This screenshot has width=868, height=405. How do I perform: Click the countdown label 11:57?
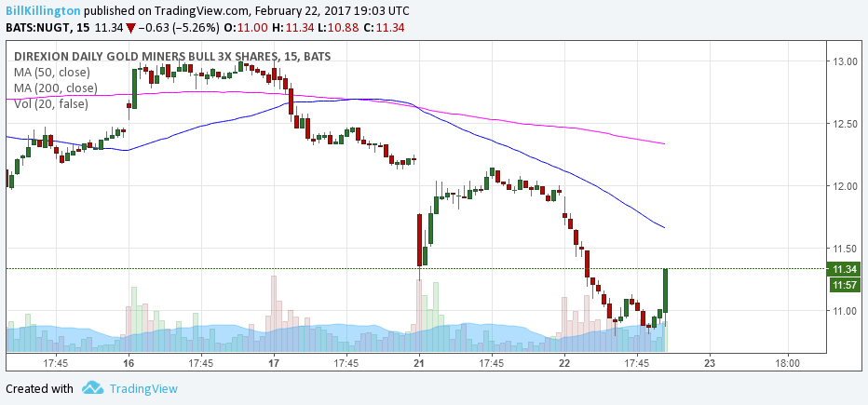point(843,286)
